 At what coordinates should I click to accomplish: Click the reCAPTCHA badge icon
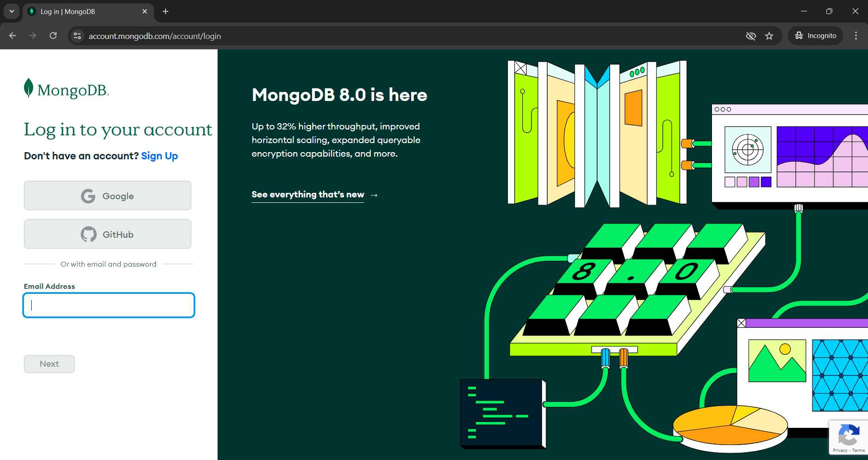[x=849, y=435]
